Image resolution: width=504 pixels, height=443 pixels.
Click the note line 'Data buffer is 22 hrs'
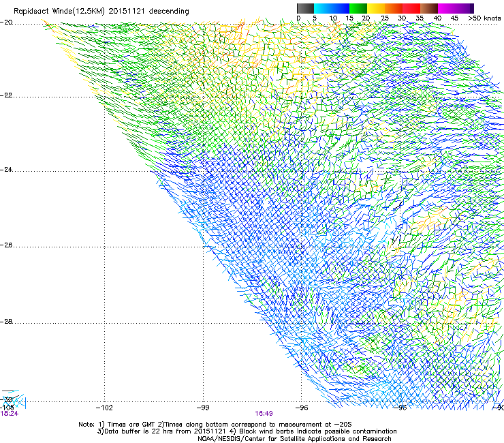pos(247,431)
